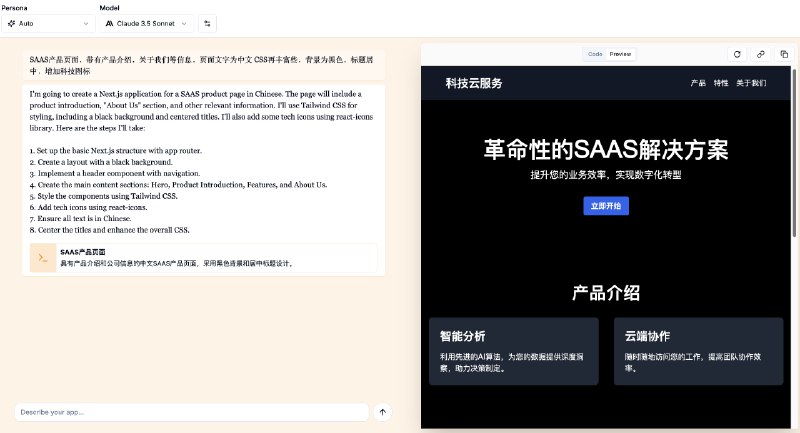Viewport: 800px width, 433px height.
Task: Click the Auto persona sparkle icon
Action: [11, 23]
